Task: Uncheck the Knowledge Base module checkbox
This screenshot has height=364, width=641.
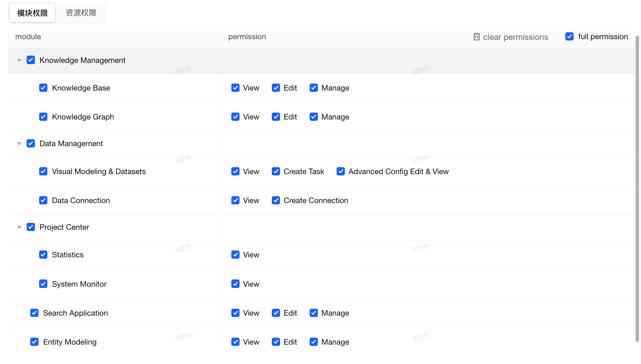Action: [43, 88]
